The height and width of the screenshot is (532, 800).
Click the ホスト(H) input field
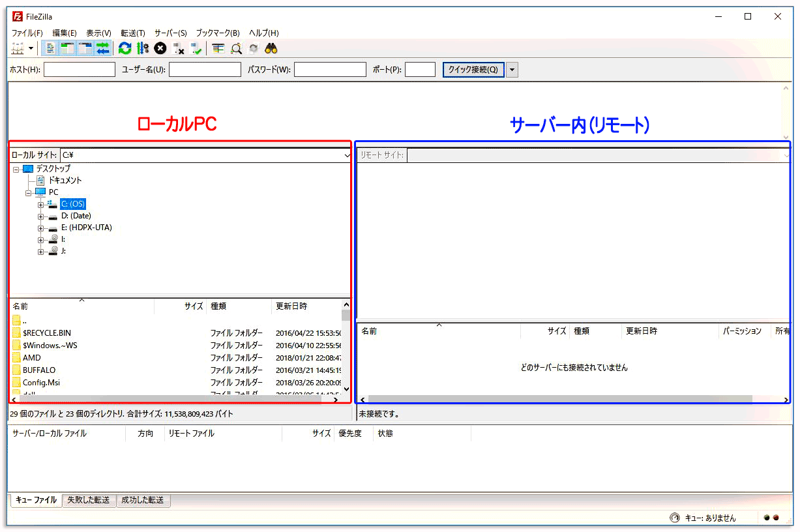coord(79,69)
